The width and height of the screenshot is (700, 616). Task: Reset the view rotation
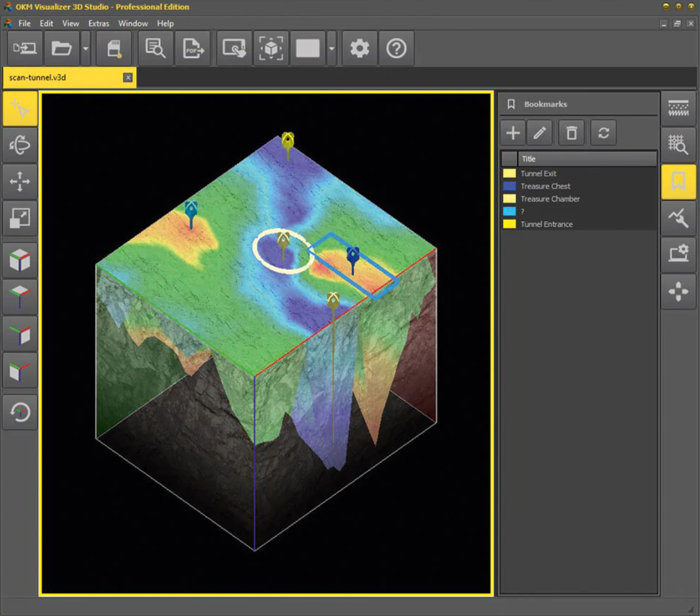pyautogui.click(x=19, y=411)
